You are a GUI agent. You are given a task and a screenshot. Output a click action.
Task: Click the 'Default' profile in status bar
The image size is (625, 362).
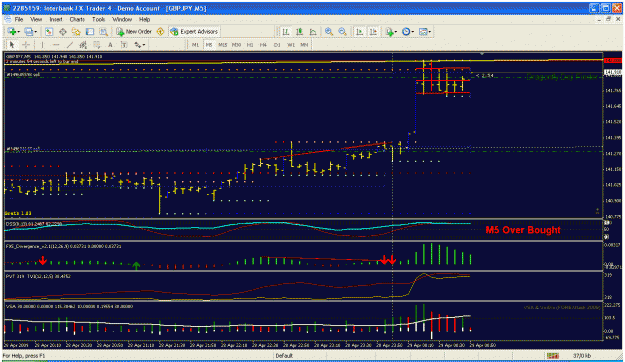(x=284, y=356)
